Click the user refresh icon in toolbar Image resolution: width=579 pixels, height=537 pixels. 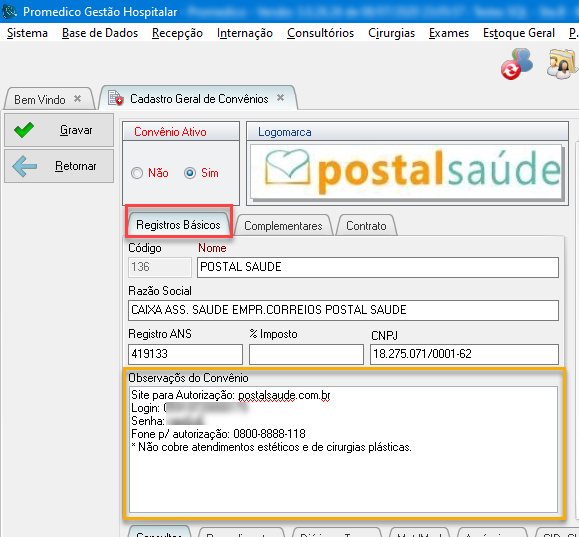pyautogui.click(x=517, y=64)
